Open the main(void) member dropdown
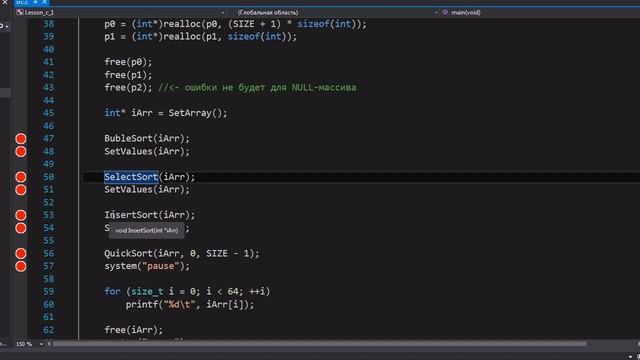 tap(540, 12)
